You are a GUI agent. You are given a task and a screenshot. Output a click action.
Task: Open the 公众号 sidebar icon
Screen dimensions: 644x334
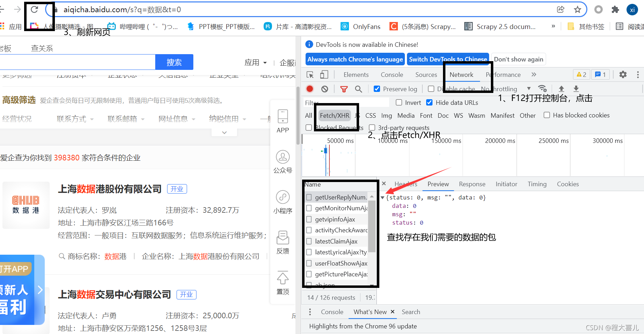pos(283,162)
